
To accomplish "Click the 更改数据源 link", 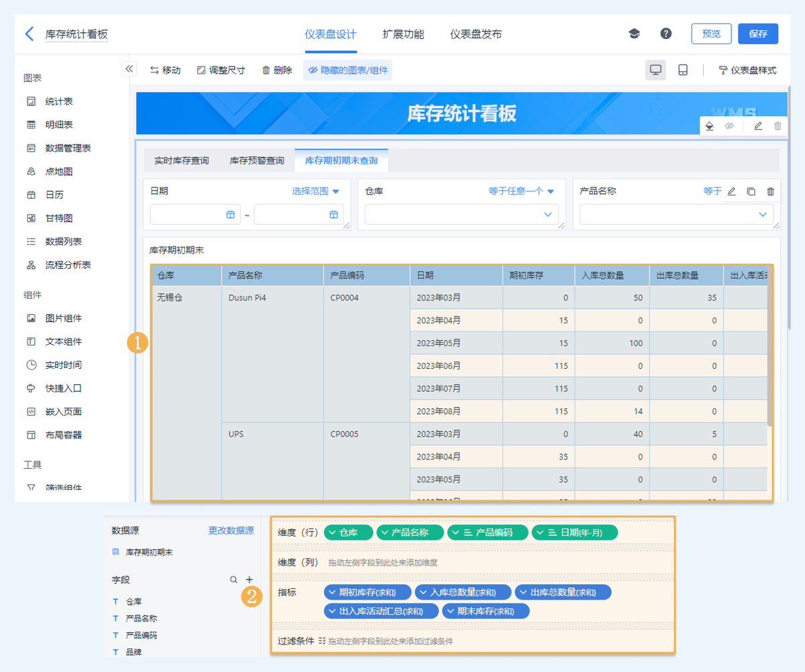I will pos(231,530).
